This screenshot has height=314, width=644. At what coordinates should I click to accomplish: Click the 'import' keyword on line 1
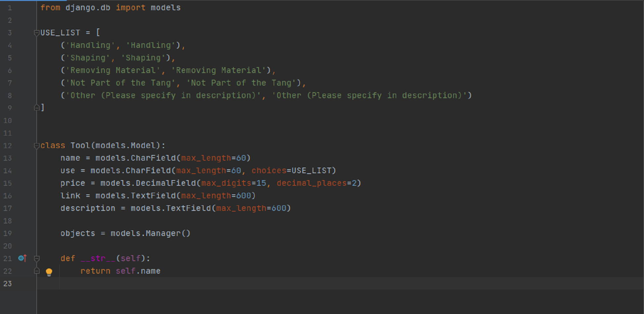tap(130, 8)
